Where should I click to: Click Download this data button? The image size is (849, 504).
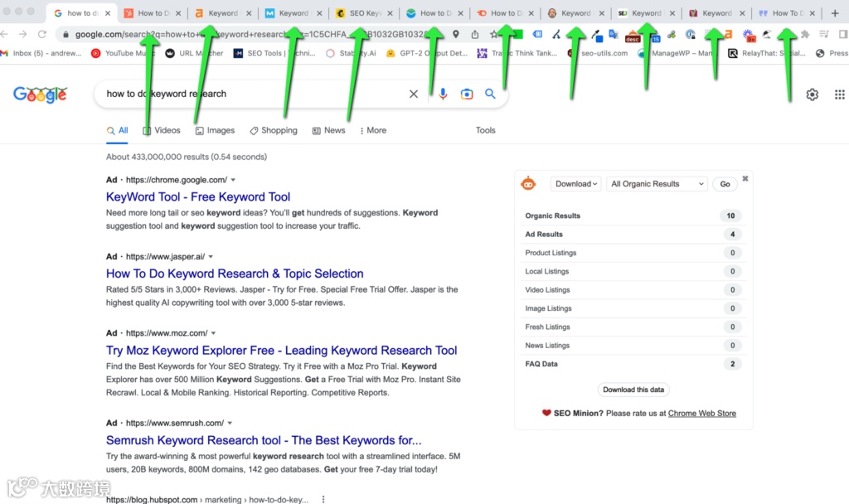pyautogui.click(x=633, y=390)
